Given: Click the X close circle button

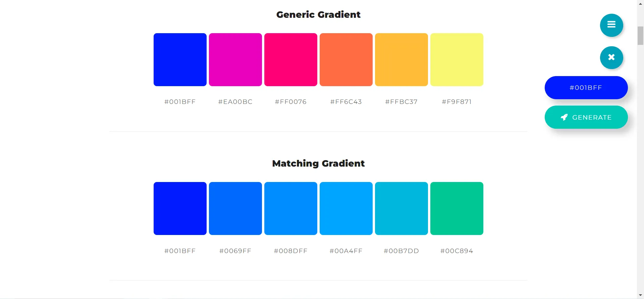Looking at the screenshot, I should [611, 58].
